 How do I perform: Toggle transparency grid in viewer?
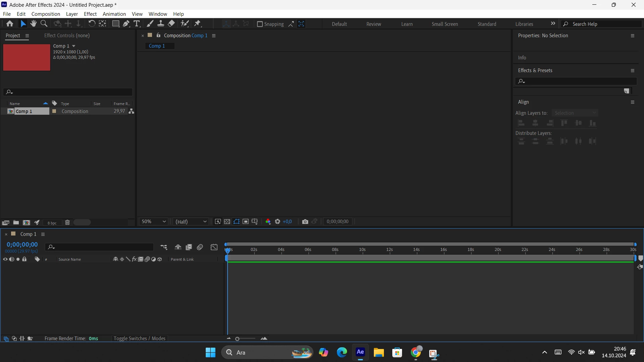[x=227, y=221]
